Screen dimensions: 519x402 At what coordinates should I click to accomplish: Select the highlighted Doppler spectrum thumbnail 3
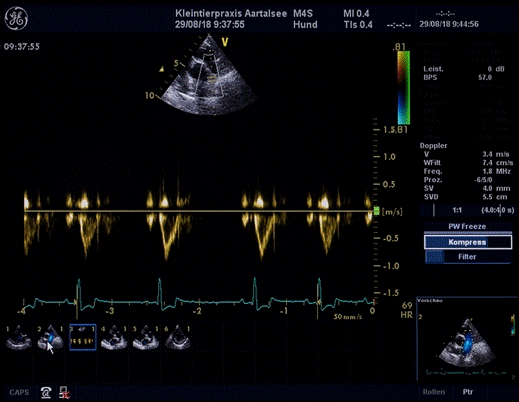click(x=83, y=337)
